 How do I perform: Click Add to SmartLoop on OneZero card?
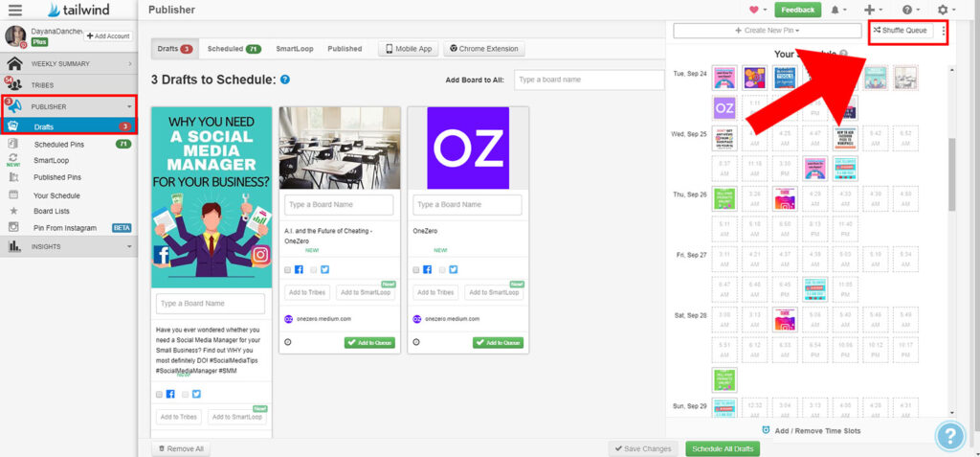tap(494, 292)
